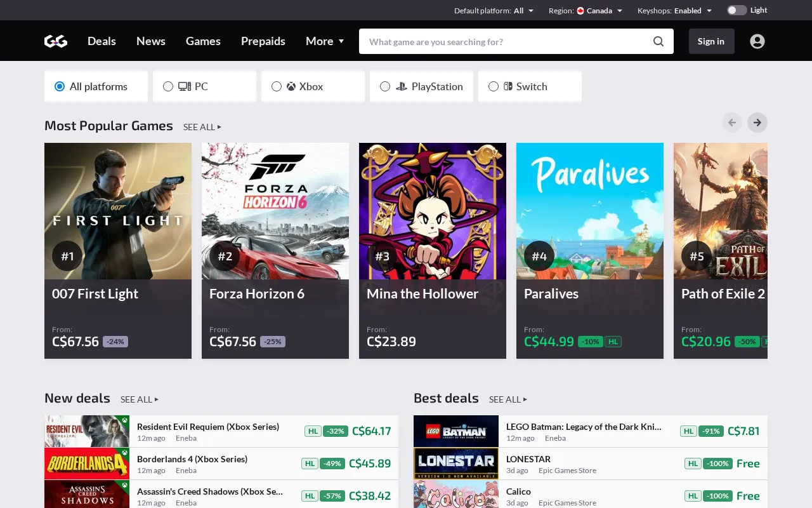
Task: Click the PlayStation logo icon
Action: (401, 86)
